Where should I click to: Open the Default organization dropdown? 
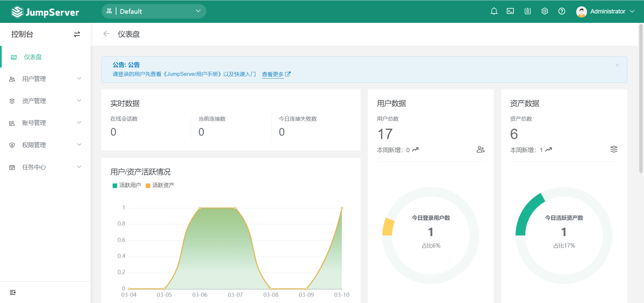154,11
